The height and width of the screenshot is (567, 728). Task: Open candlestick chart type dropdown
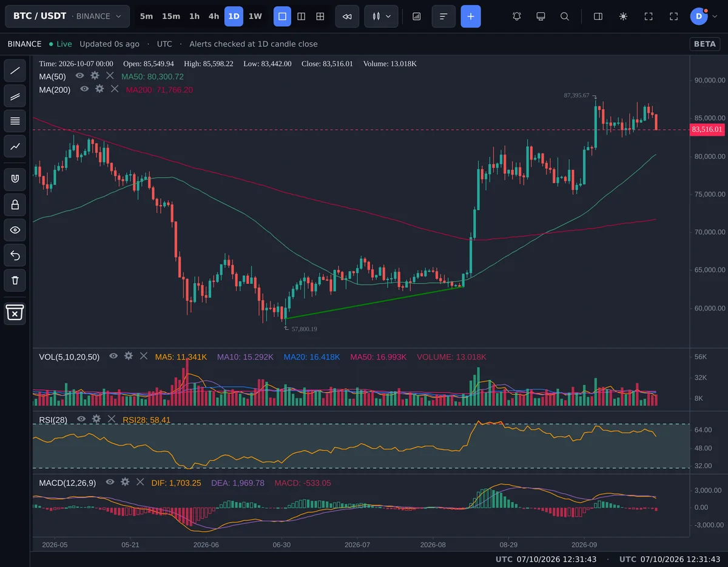pyautogui.click(x=381, y=16)
